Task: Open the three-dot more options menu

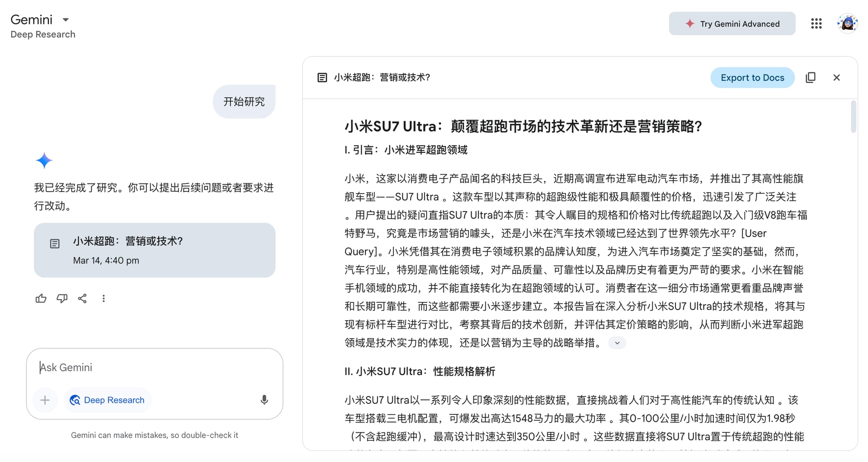Action: (x=104, y=299)
